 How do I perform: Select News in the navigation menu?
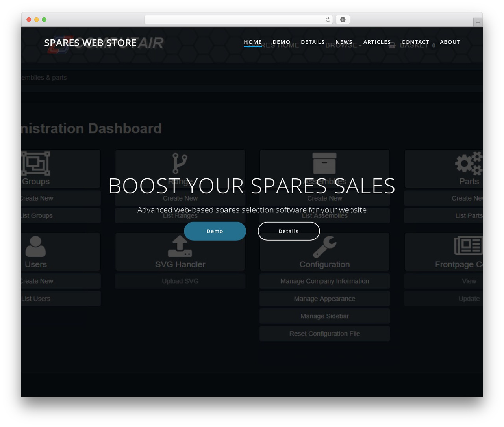pyautogui.click(x=344, y=42)
